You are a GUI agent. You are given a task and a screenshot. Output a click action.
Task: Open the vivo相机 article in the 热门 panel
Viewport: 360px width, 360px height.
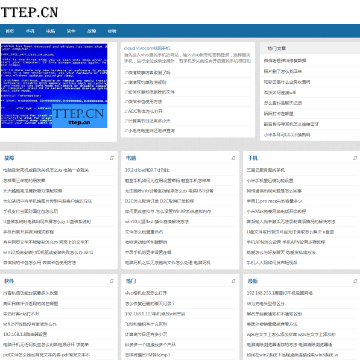coord(146,293)
